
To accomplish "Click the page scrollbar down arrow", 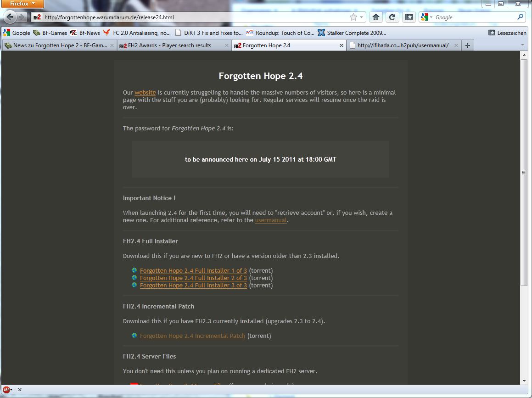I will coord(524,381).
